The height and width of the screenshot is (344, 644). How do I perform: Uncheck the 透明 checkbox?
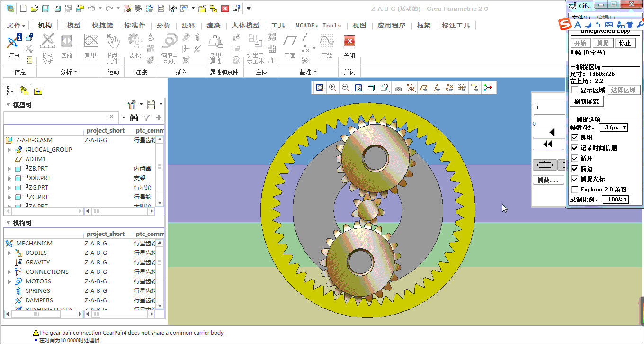click(x=575, y=137)
